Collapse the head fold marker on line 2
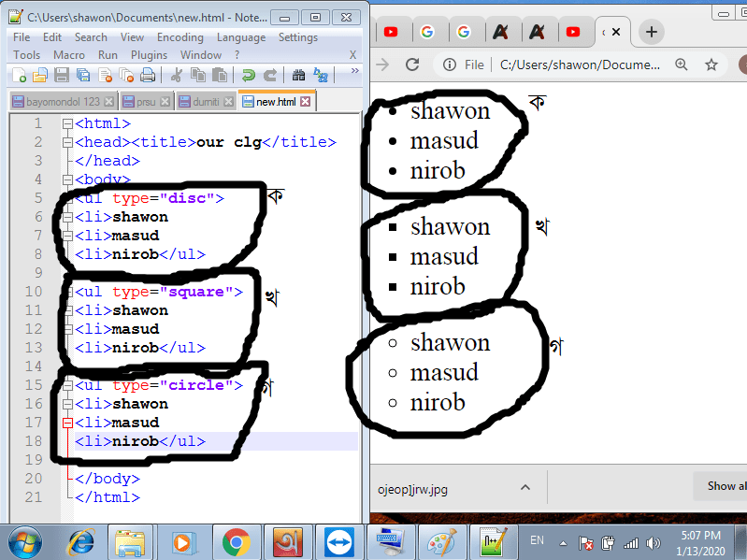747x560 pixels. (66, 142)
